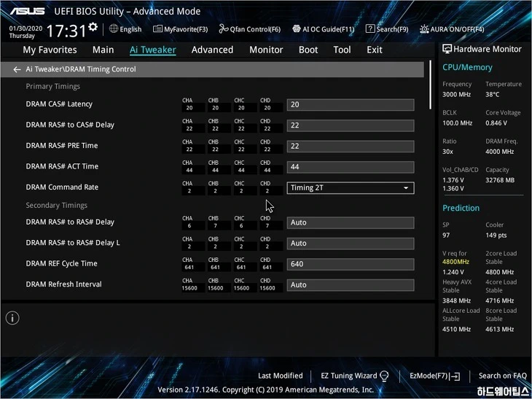
Task: Click the yellow 4800MHz prediction value
Action: (x=455, y=262)
